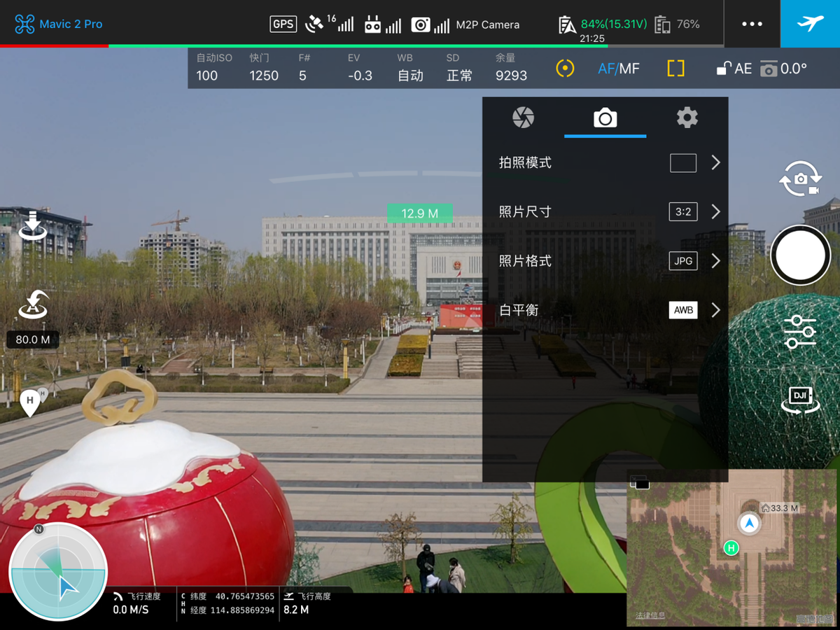Switch between photo and video mode

[800, 179]
